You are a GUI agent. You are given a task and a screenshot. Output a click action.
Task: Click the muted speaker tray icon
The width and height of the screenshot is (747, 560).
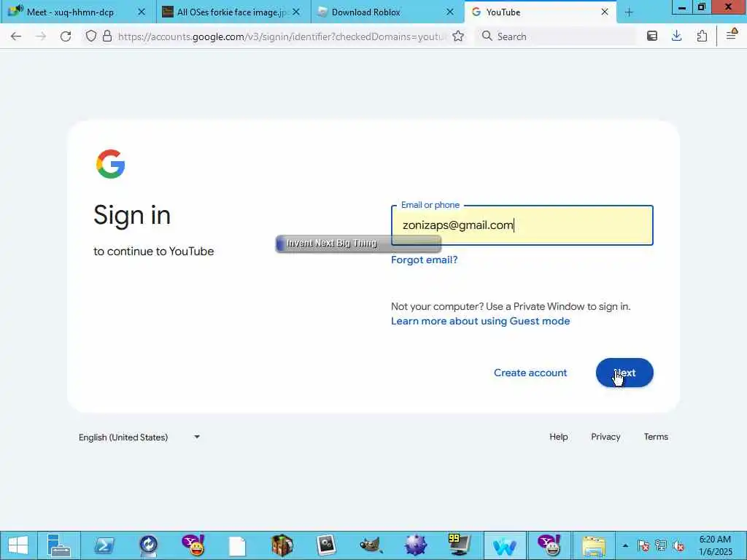tap(678, 545)
